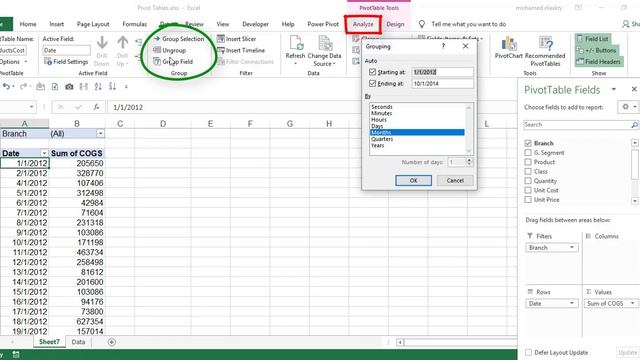Open the field list Tools gear dropdown

(x=629, y=107)
